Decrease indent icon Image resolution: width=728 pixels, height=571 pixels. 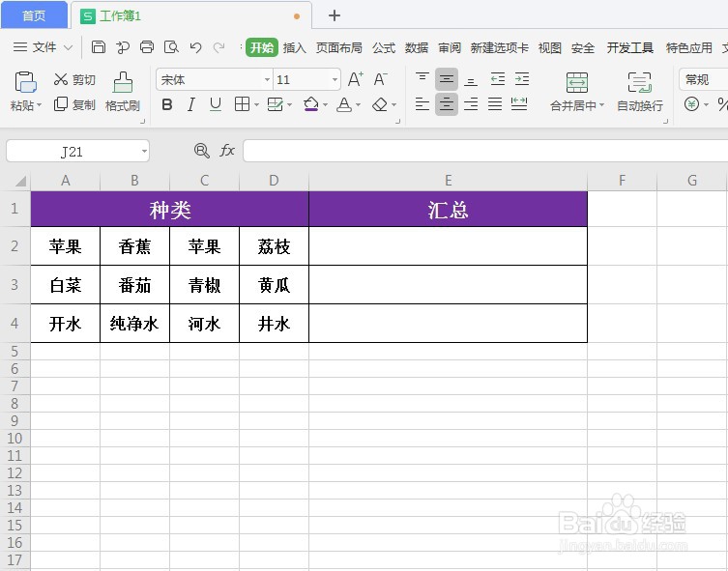[x=497, y=79]
